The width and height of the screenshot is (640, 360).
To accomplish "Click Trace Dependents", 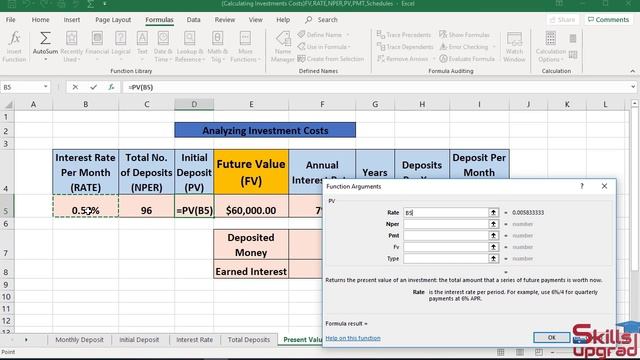I will point(405,47).
